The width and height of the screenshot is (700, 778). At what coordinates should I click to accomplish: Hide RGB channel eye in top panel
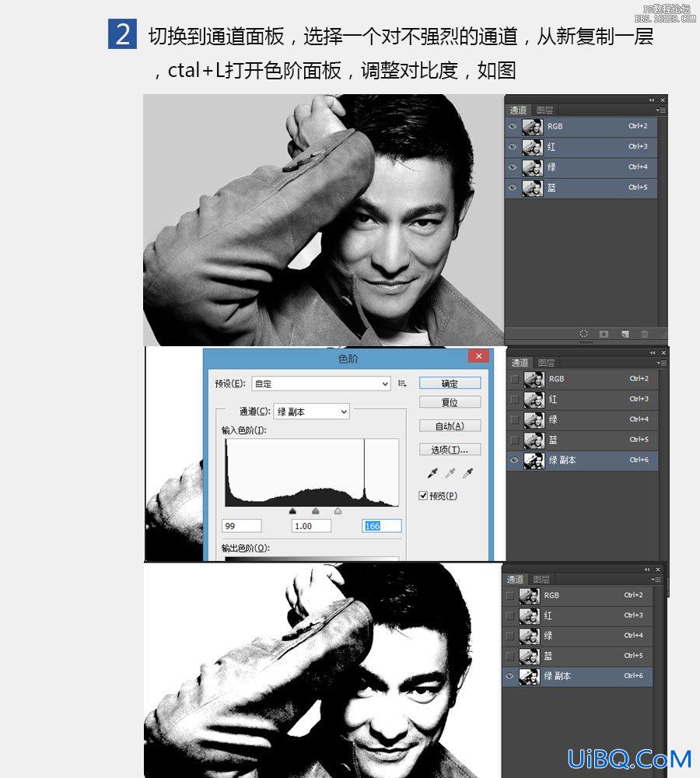click(x=513, y=127)
